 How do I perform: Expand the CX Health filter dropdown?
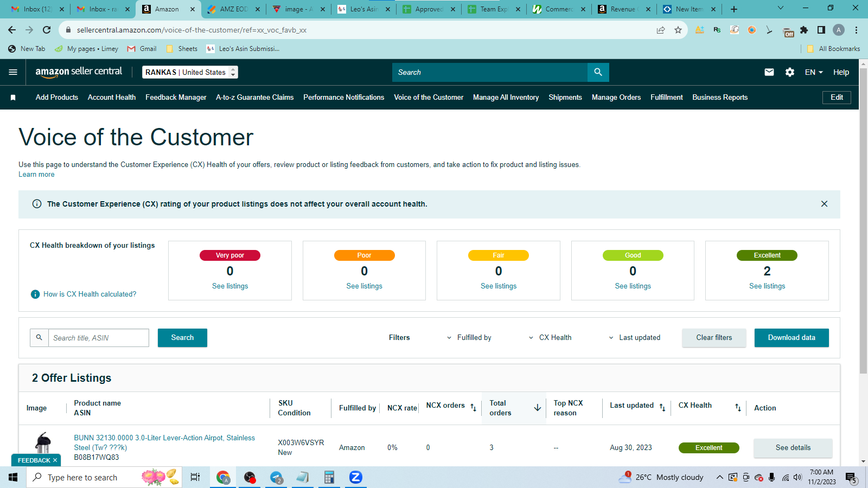pyautogui.click(x=550, y=338)
